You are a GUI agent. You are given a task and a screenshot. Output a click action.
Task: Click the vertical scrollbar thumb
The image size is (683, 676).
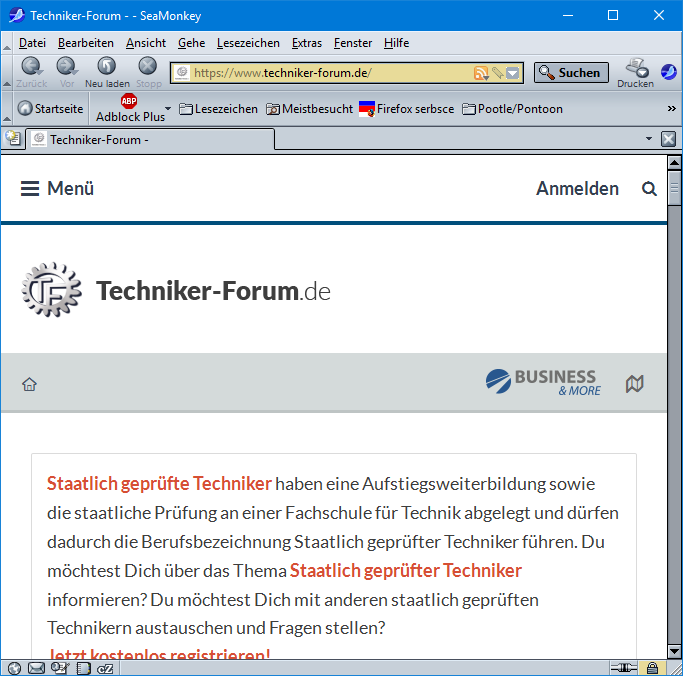point(674,188)
